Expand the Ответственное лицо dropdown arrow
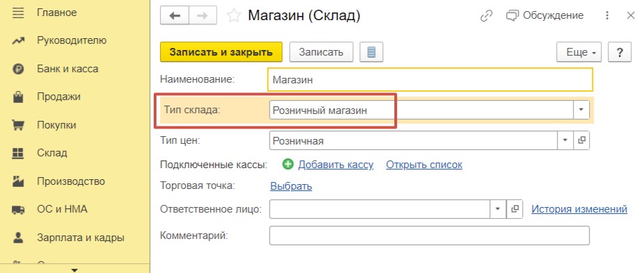644x273 pixels. pyautogui.click(x=498, y=209)
